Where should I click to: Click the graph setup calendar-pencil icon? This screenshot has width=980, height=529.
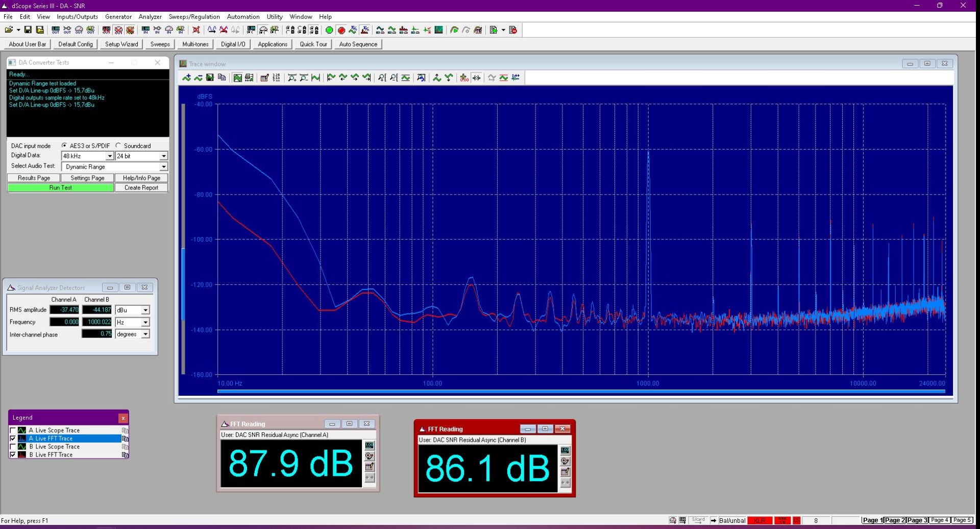pos(264,78)
